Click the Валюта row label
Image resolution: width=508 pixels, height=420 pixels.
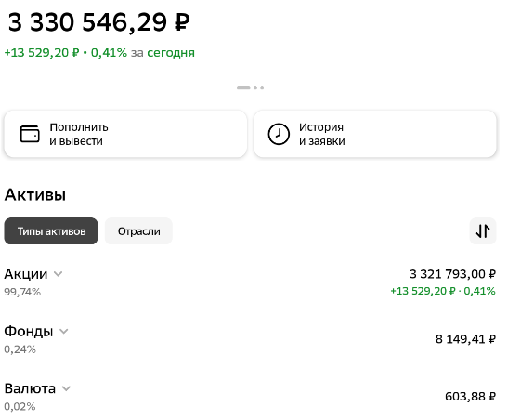tap(30, 388)
